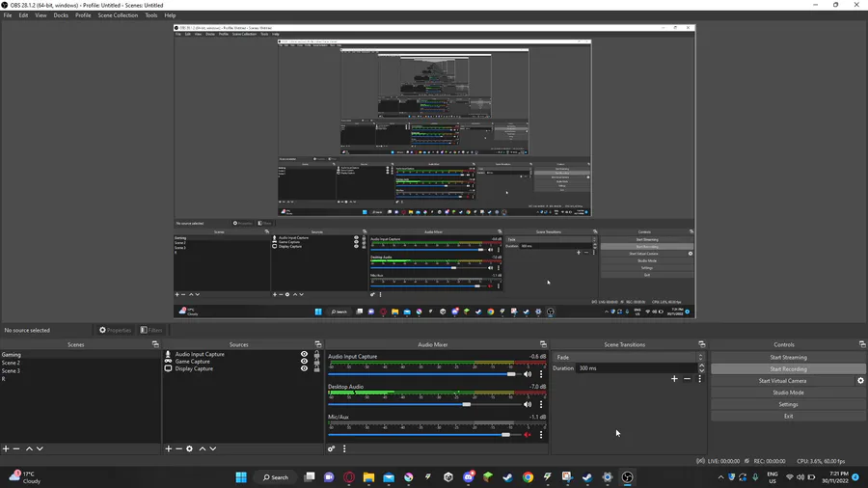Viewport: 868px width, 488px height.
Task: Add a new scene with the Scenes plus icon
Action: 6,448
